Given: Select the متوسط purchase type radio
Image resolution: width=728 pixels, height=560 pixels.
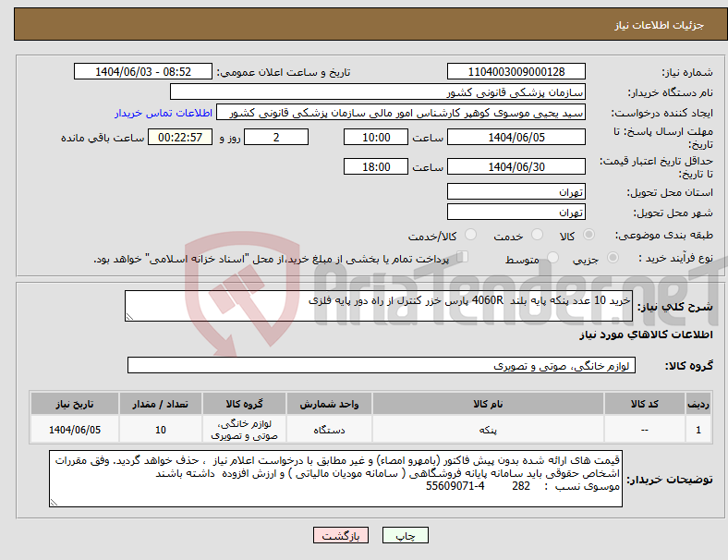Looking at the screenshot, I should 553,258.
